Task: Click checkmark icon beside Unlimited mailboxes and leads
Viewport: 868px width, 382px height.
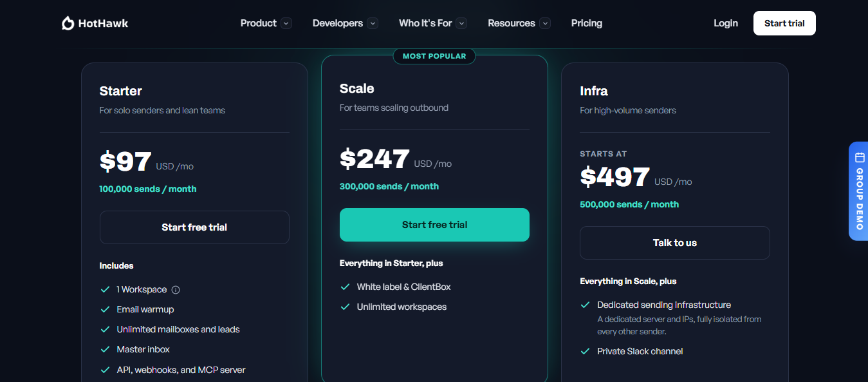Action: (105, 330)
